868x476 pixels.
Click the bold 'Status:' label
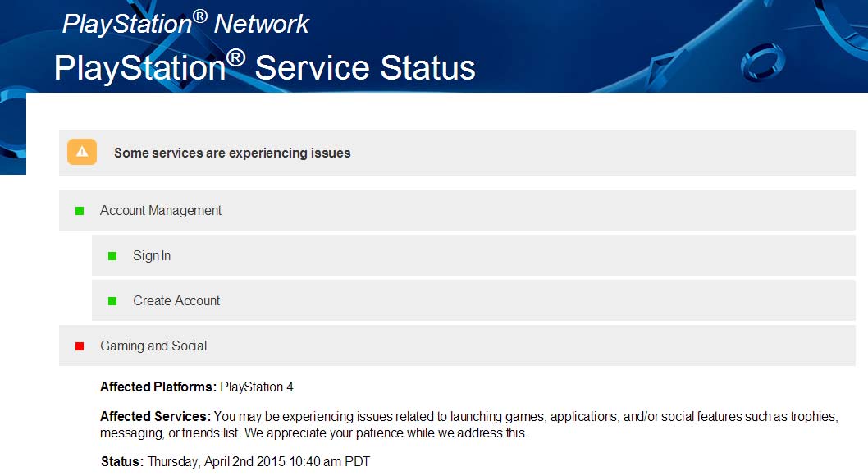[x=122, y=462]
